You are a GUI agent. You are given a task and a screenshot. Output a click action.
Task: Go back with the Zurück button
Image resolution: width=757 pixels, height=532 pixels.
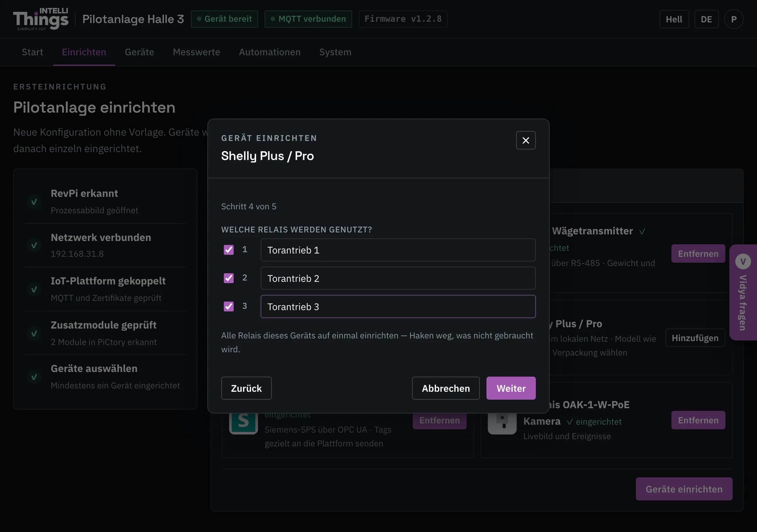point(246,388)
